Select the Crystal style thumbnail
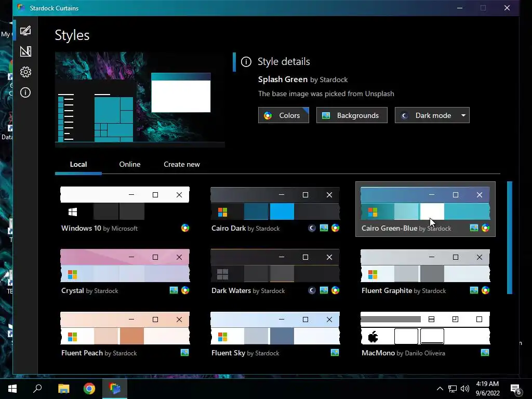Image resolution: width=532 pixels, height=399 pixels. tap(125, 265)
